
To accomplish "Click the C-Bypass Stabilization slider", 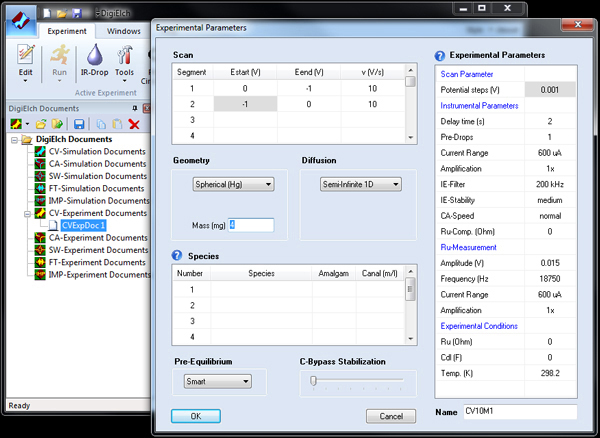I will tap(313, 381).
